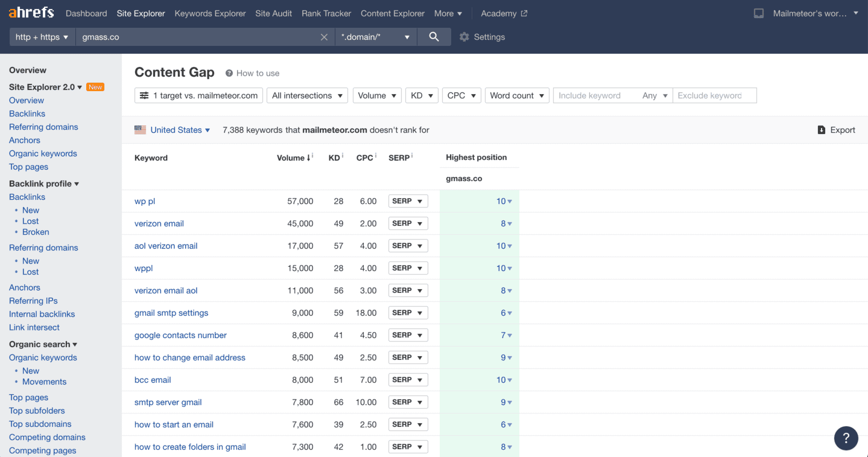This screenshot has height=457, width=868.
Task: Click the How to use help icon
Action: coord(229,73)
